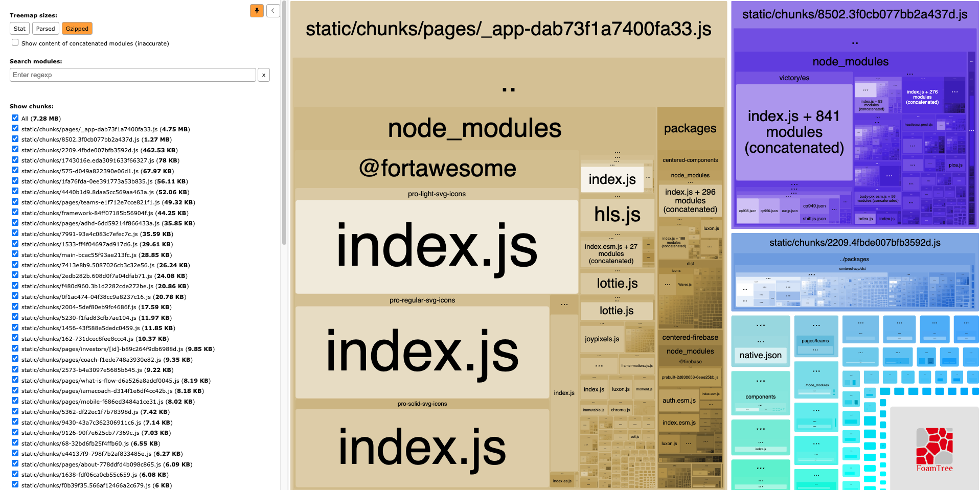This screenshot has height=490, width=980.
Task: Uncheck the All (7.28 MB) chunk checkbox
Action: pos(15,118)
